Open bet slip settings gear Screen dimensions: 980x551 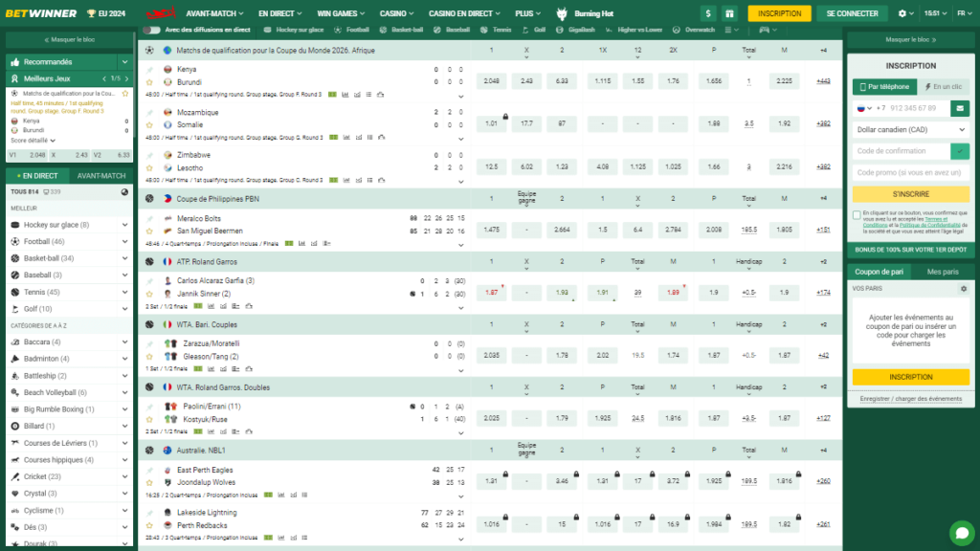[x=963, y=289]
